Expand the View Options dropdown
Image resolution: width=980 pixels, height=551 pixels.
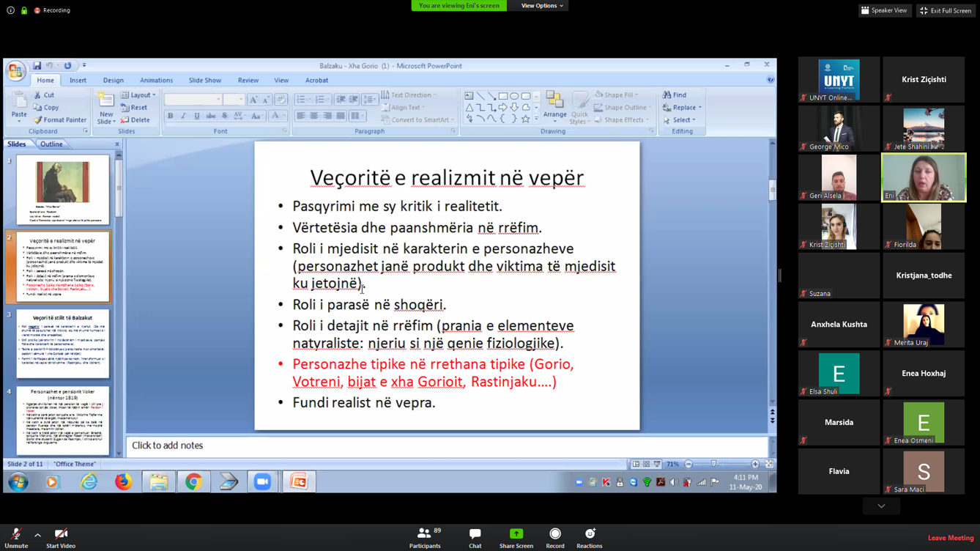542,6
